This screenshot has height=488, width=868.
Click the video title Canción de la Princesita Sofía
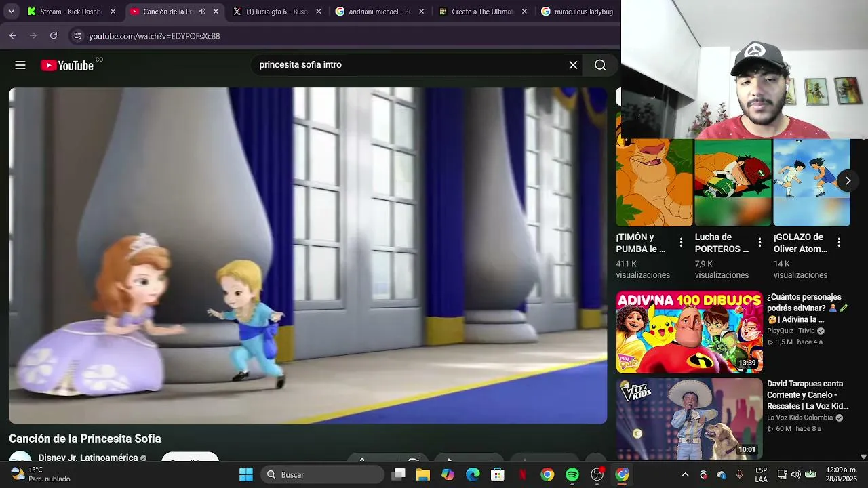[x=85, y=439]
